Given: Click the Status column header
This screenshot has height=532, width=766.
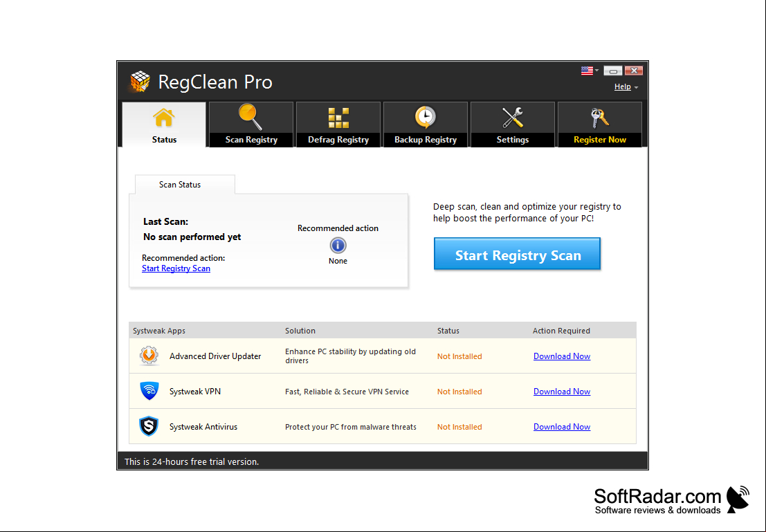Looking at the screenshot, I should point(448,331).
